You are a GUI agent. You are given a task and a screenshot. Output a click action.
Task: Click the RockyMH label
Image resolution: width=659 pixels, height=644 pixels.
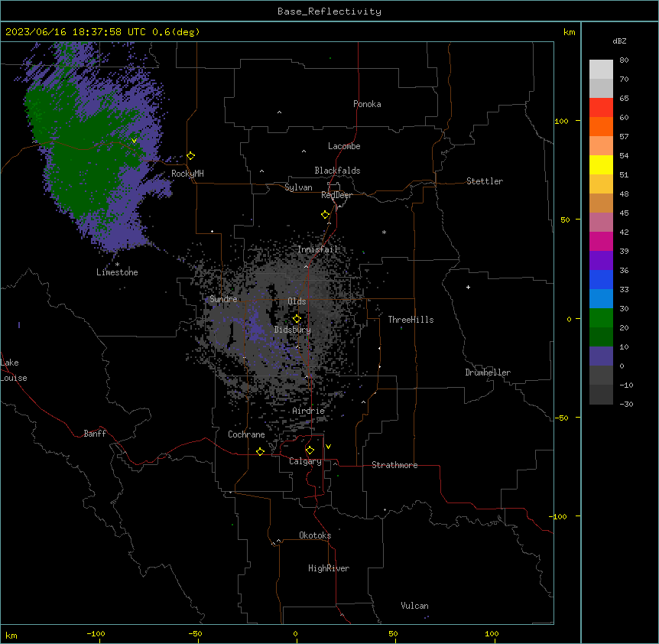[x=187, y=174]
